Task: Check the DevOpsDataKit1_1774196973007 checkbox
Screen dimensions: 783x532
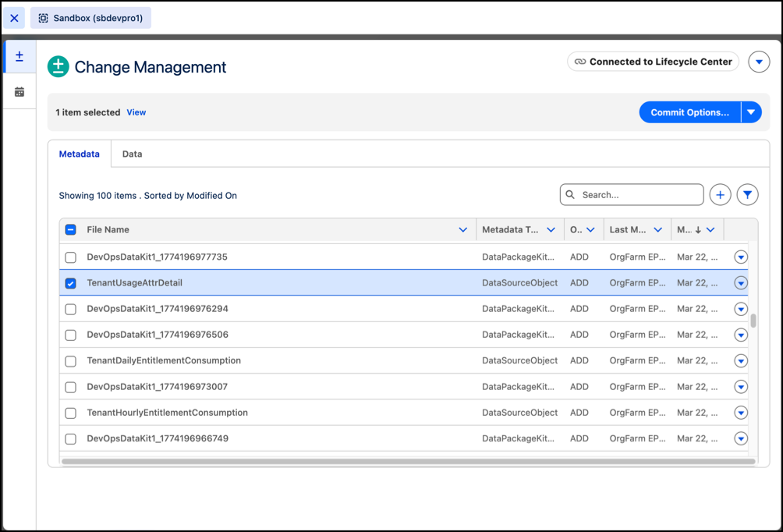Action: pyautogui.click(x=70, y=387)
